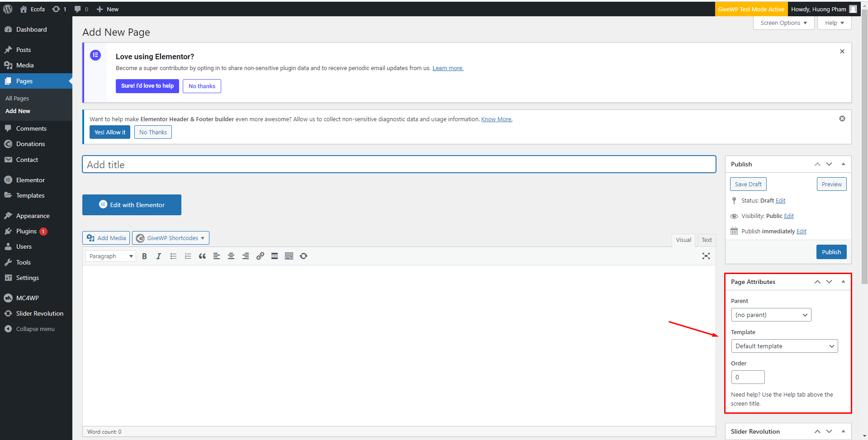Viewport: 868px width, 440px height.
Task: Click the Add title input field
Action: click(x=398, y=165)
